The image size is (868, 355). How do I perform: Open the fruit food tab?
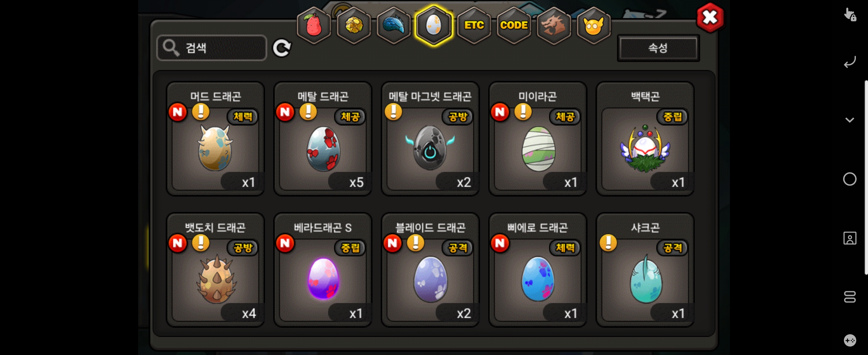click(314, 26)
